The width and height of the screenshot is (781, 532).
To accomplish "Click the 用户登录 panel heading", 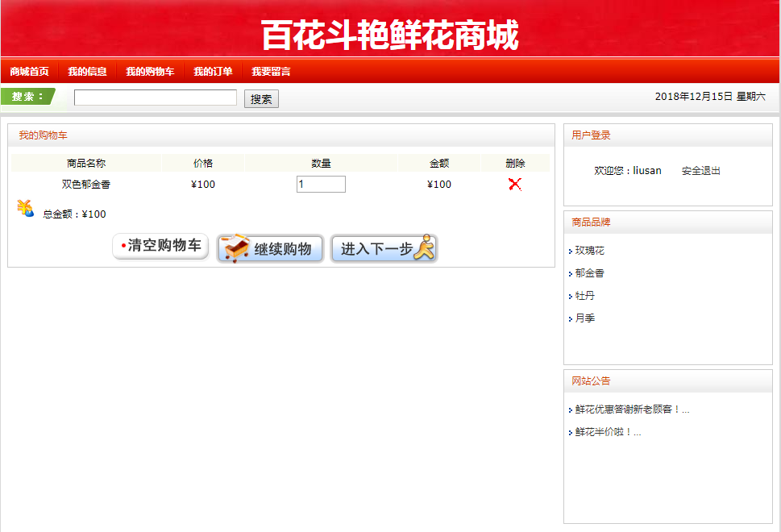I will [x=591, y=135].
